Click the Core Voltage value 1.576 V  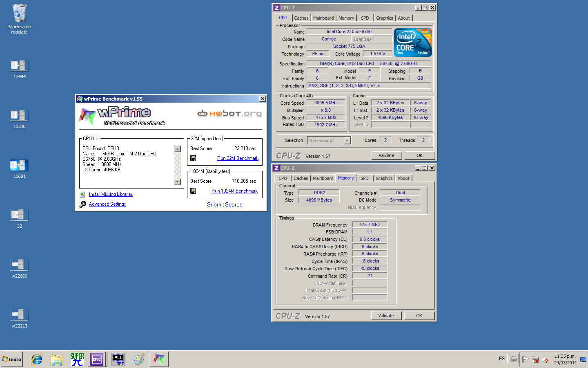pos(378,54)
